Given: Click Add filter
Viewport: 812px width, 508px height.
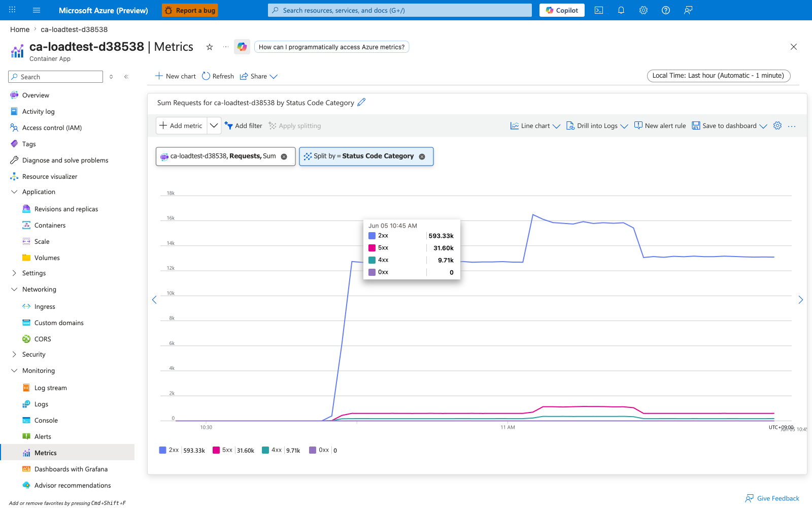Looking at the screenshot, I should coord(244,125).
